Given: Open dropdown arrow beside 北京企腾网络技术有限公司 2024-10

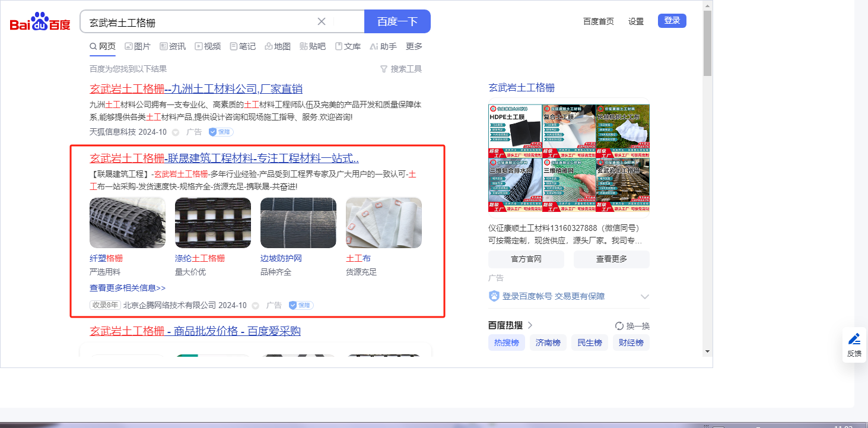Looking at the screenshot, I should 256,306.
